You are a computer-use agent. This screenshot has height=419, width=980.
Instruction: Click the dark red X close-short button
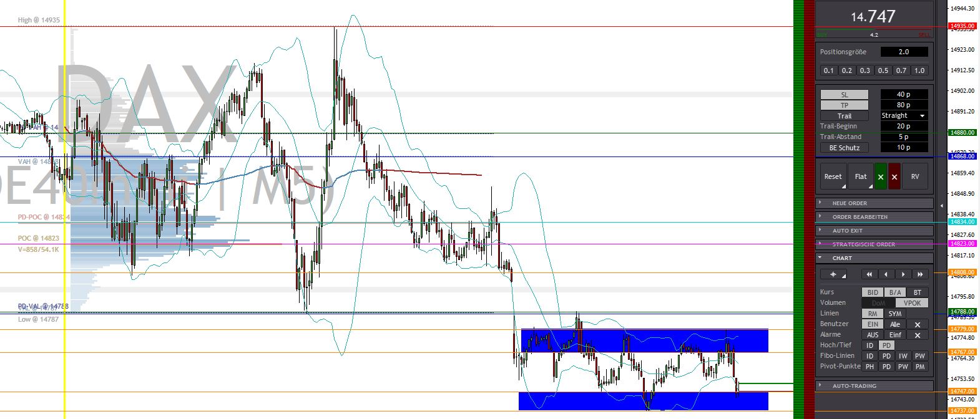pyautogui.click(x=894, y=176)
